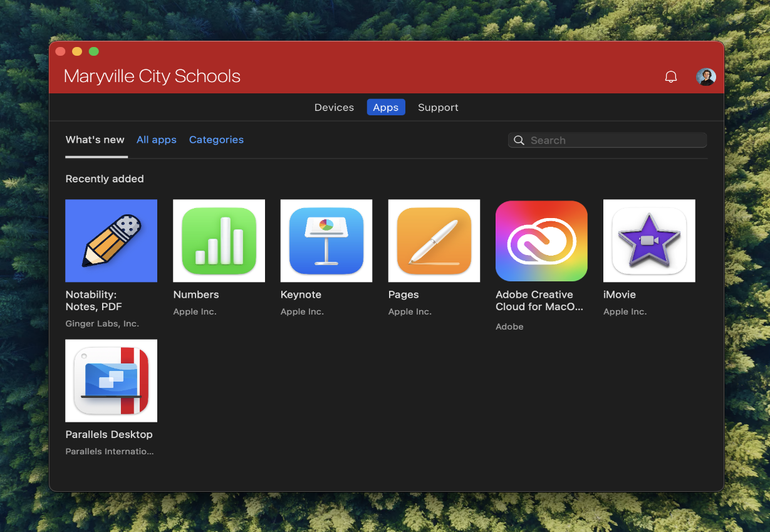Open the Keynote app icon
This screenshot has height=532, width=770.
[x=326, y=241]
